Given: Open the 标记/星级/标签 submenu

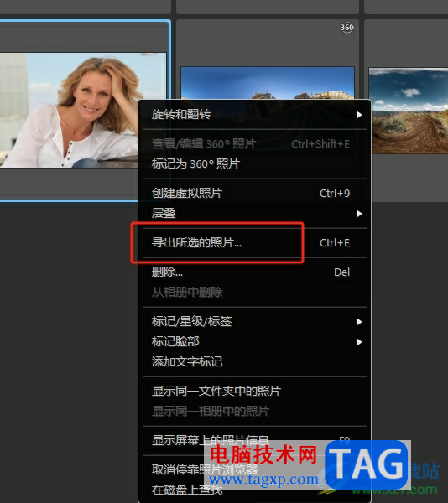Looking at the screenshot, I should click(x=255, y=321).
